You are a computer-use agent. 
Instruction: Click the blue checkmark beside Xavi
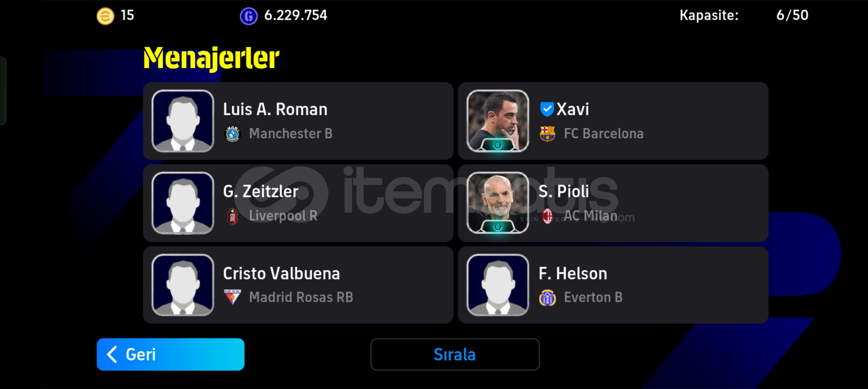(x=547, y=109)
